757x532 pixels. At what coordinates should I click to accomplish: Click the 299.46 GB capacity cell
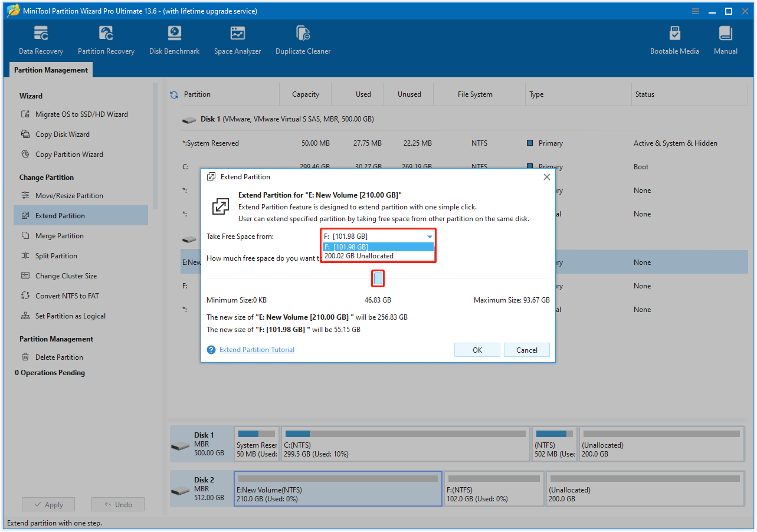click(x=313, y=167)
